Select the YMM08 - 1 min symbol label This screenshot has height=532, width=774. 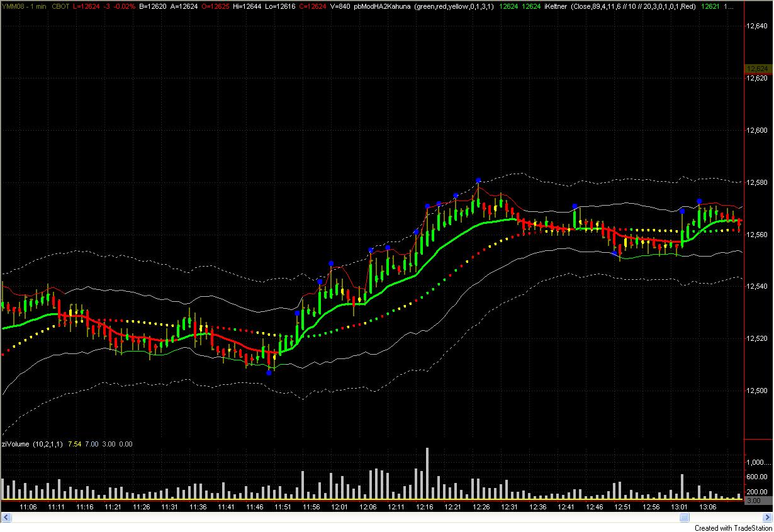click(24, 6)
